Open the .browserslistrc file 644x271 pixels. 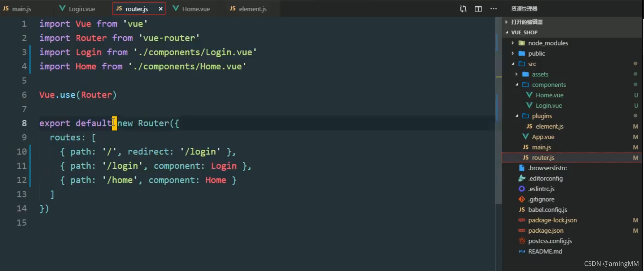[x=547, y=168]
